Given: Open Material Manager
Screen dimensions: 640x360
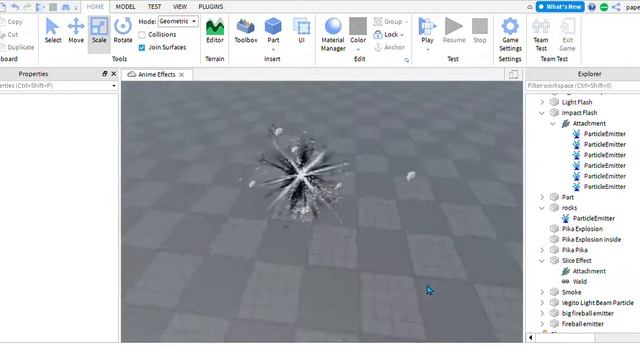Looking at the screenshot, I should coord(333,35).
